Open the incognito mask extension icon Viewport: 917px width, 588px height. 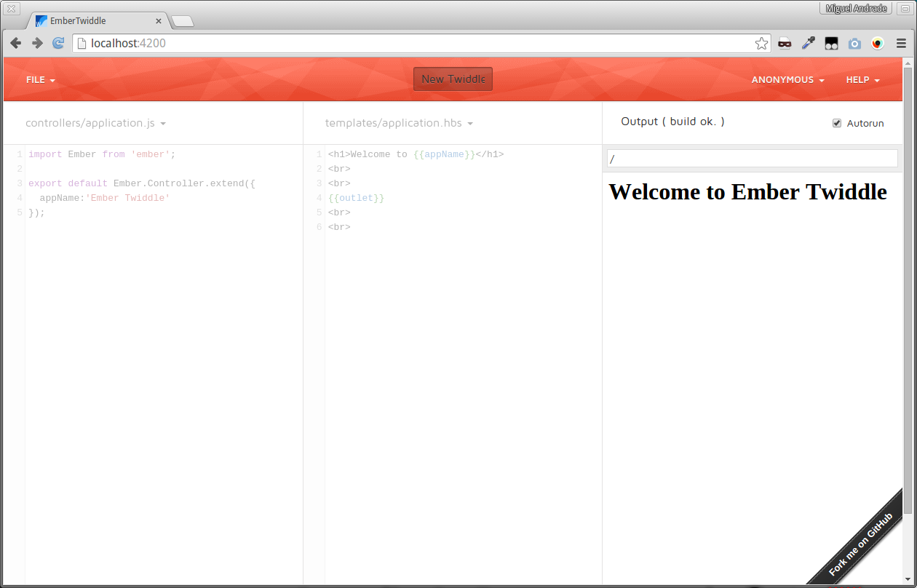click(x=785, y=44)
